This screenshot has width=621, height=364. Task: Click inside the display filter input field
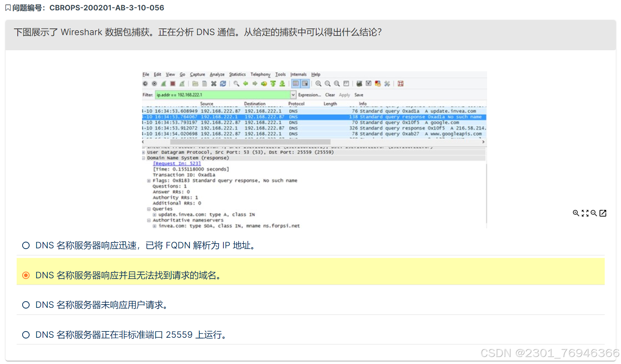pos(222,95)
